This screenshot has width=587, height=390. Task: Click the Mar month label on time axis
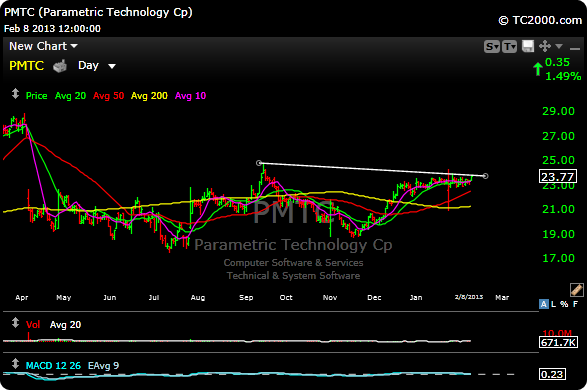(502, 298)
